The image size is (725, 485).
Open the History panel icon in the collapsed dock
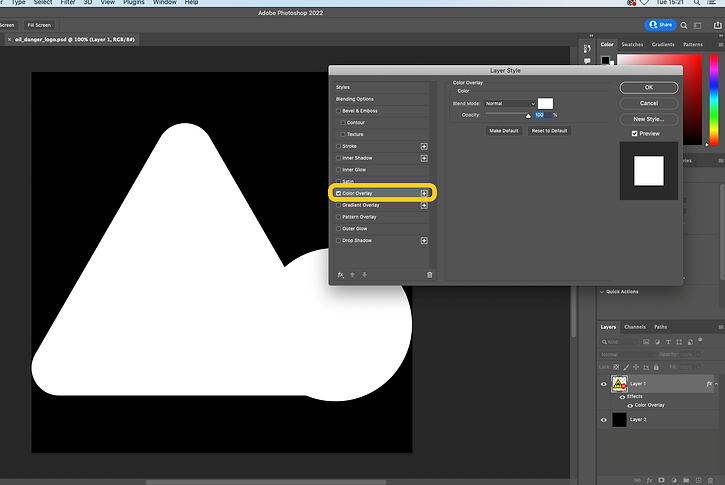point(587,49)
